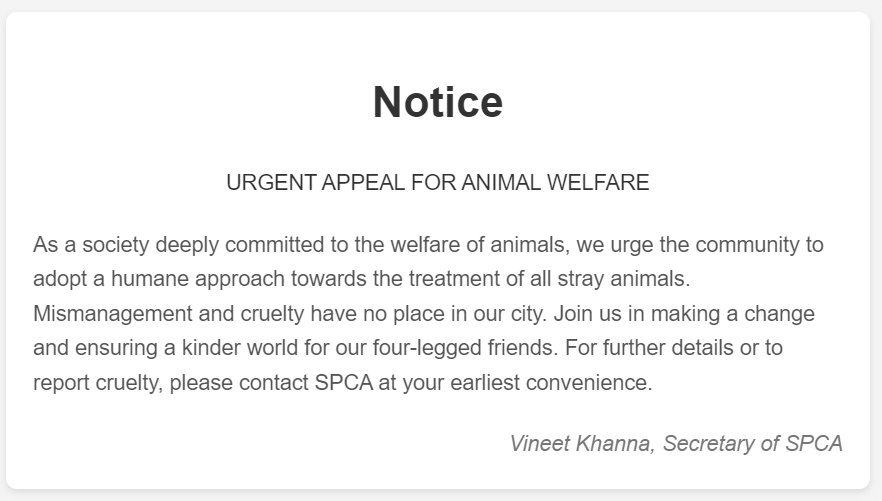Click the name "Vineet Khanna" in the signature
Image resolution: width=882 pixels, height=501 pixels.
(x=581, y=444)
